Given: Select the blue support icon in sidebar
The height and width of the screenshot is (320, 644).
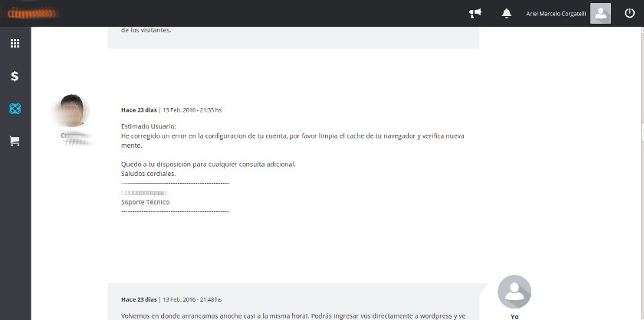Looking at the screenshot, I should [15, 109].
